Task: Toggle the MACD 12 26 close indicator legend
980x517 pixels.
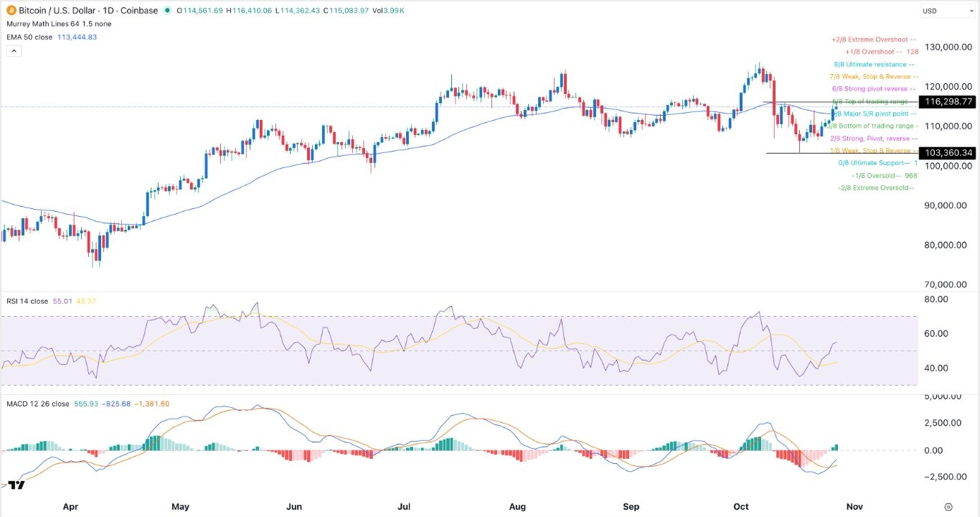Action: [x=36, y=404]
